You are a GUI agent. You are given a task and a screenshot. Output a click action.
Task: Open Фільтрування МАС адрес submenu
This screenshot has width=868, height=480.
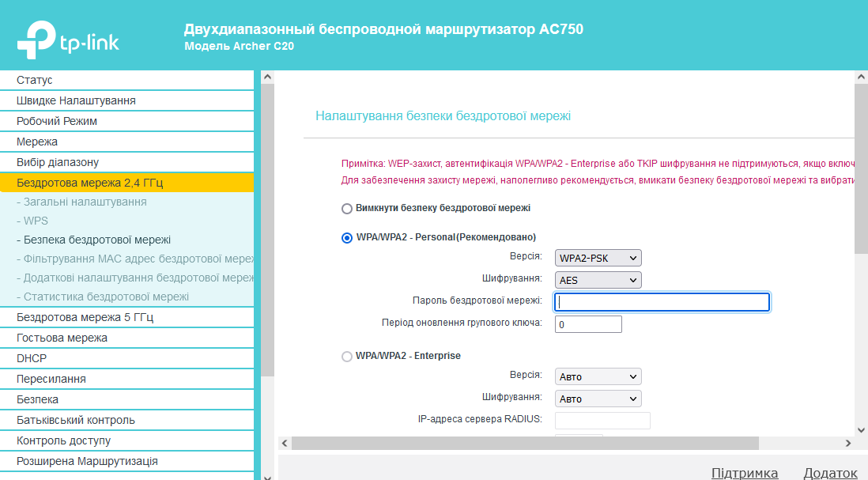click(x=135, y=259)
